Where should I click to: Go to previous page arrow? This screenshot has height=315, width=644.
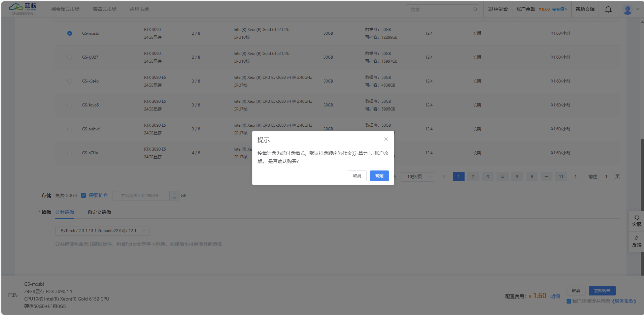tap(444, 177)
